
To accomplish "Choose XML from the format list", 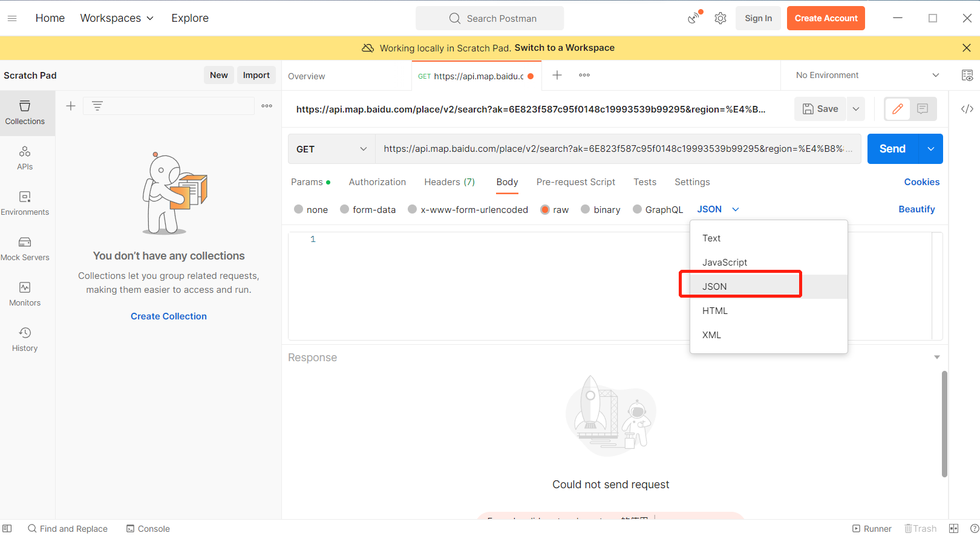I will [769, 335].
